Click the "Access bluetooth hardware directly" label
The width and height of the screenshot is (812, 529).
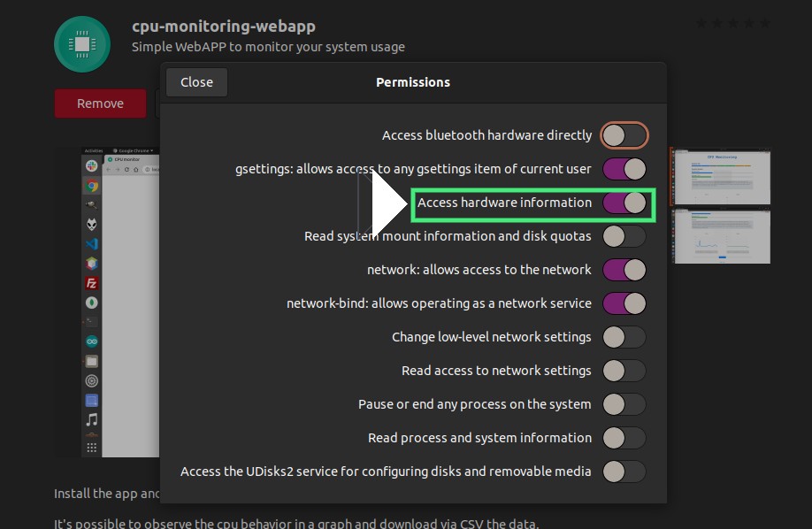point(486,135)
